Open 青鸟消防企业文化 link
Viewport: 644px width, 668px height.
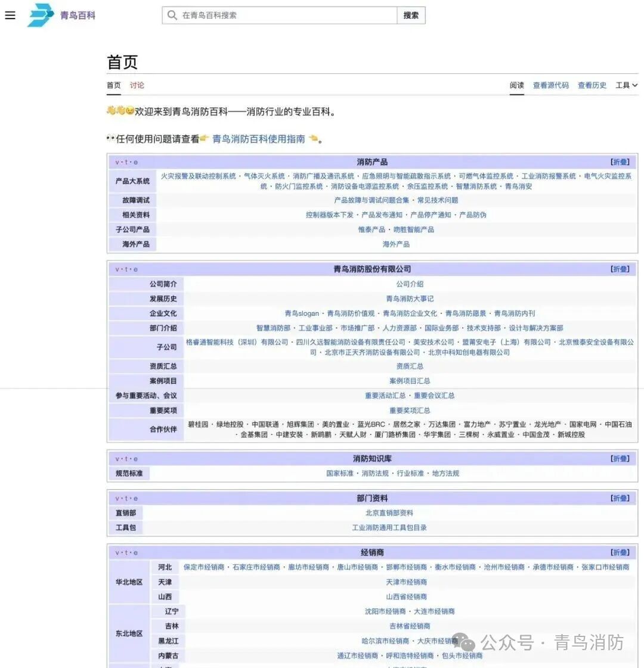[x=410, y=313]
